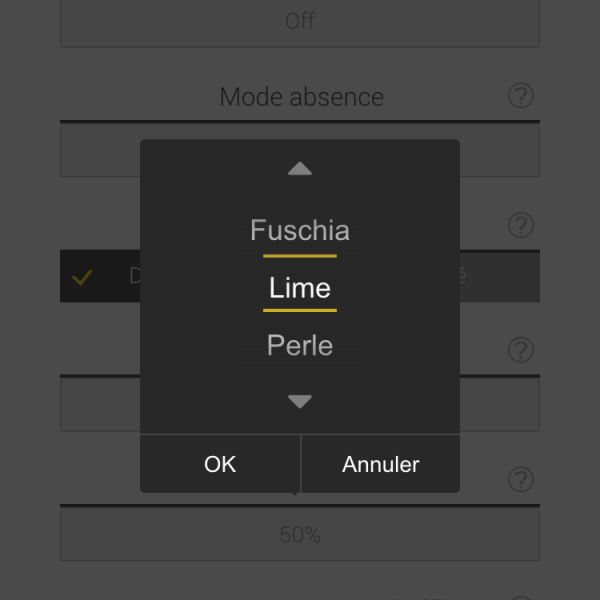Open the empty field above the 50% field
The height and width of the screenshot is (600, 600).
[100, 404]
